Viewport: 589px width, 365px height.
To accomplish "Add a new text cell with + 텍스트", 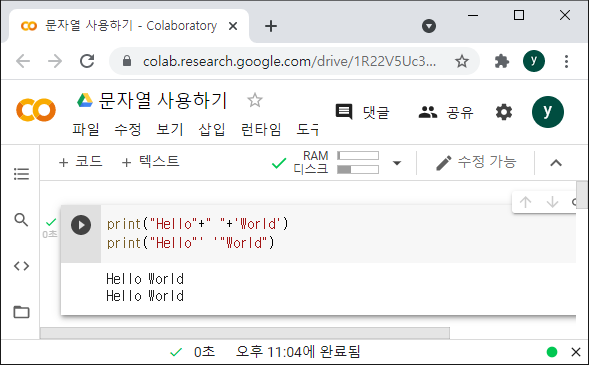I will click(x=150, y=162).
